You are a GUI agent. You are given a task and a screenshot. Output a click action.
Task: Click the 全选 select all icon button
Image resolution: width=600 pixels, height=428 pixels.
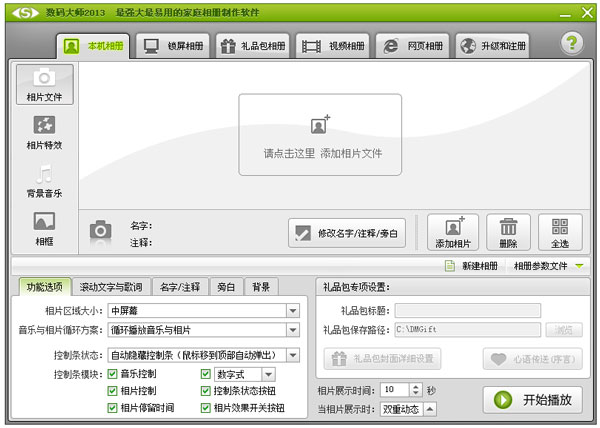559,232
